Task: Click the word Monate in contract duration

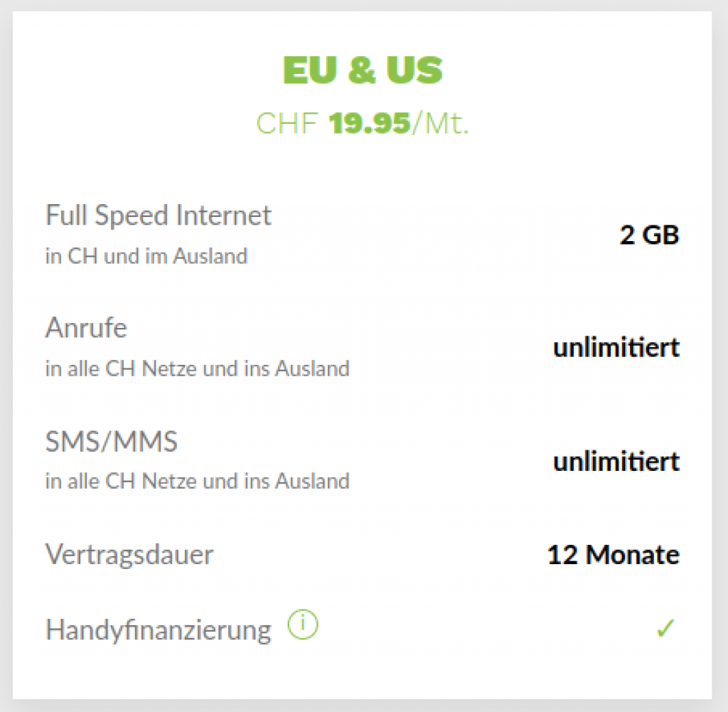Action: (x=632, y=555)
